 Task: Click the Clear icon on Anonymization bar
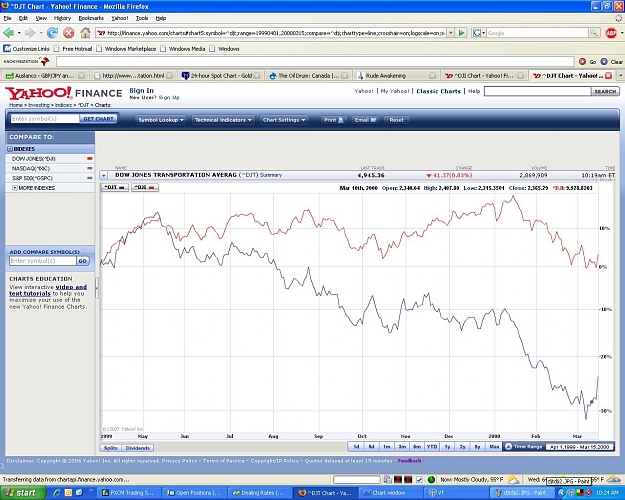pyautogui.click(x=604, y=61)
